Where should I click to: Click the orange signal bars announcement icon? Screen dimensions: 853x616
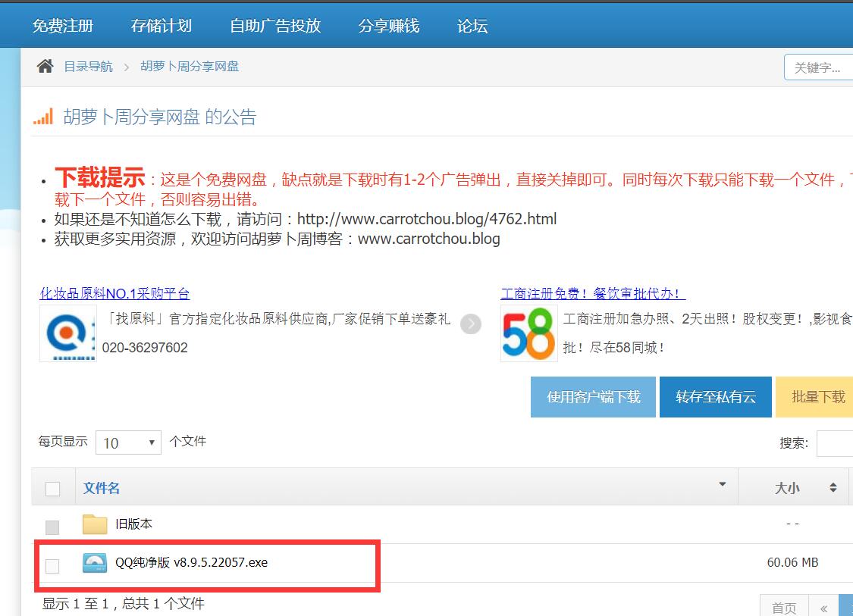pos(43,117)
